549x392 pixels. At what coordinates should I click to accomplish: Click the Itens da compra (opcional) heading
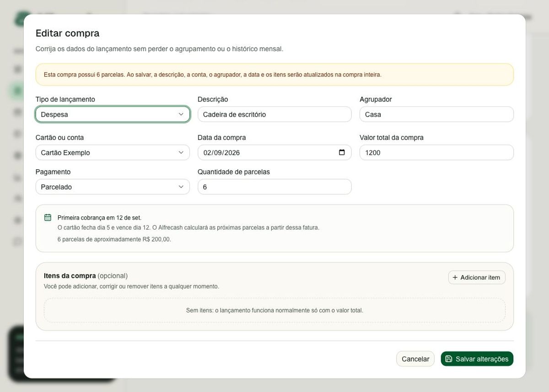[x=86, y=276]
